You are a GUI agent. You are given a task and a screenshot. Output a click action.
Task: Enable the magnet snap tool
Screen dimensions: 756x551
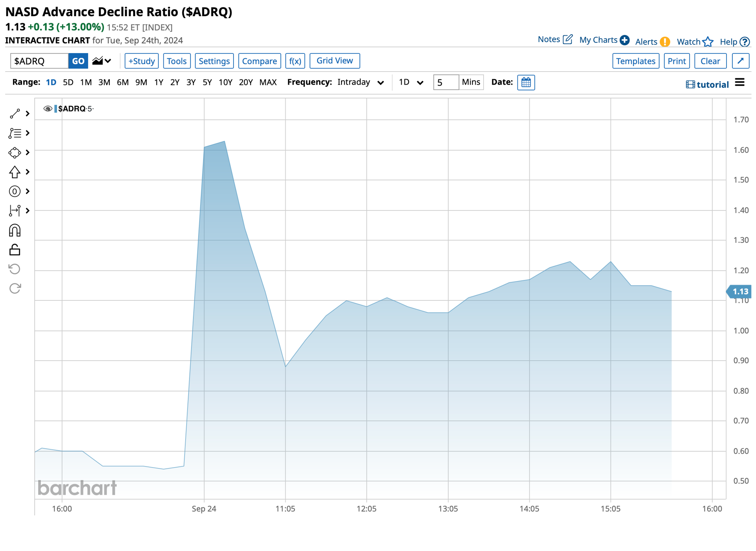(15, 230)
